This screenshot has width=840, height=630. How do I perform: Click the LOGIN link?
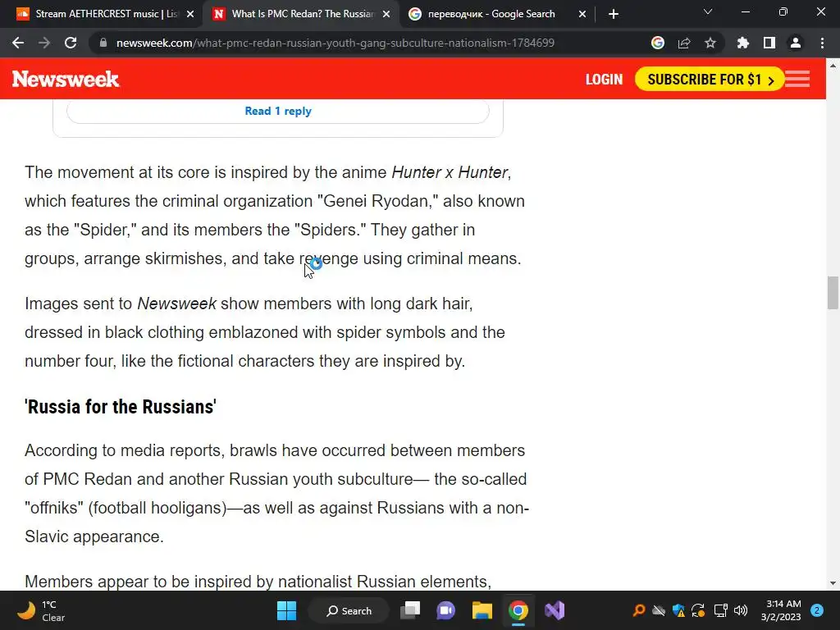[604, 80]
